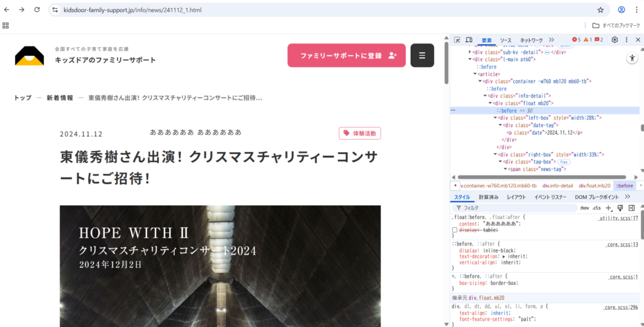
Task: Open the 計算済み styles tab
Action: (x=489, y=197)
